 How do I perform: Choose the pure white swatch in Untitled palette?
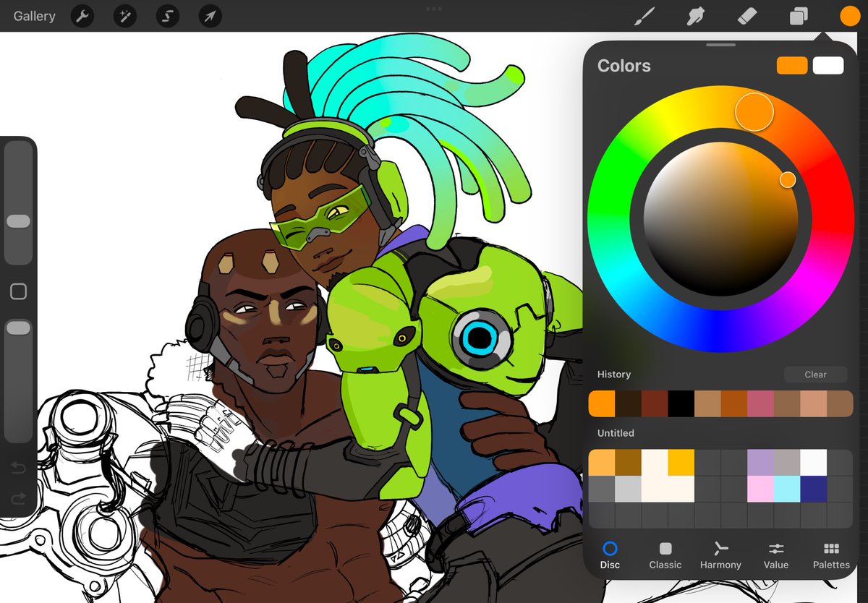click(x=813, y=462)
